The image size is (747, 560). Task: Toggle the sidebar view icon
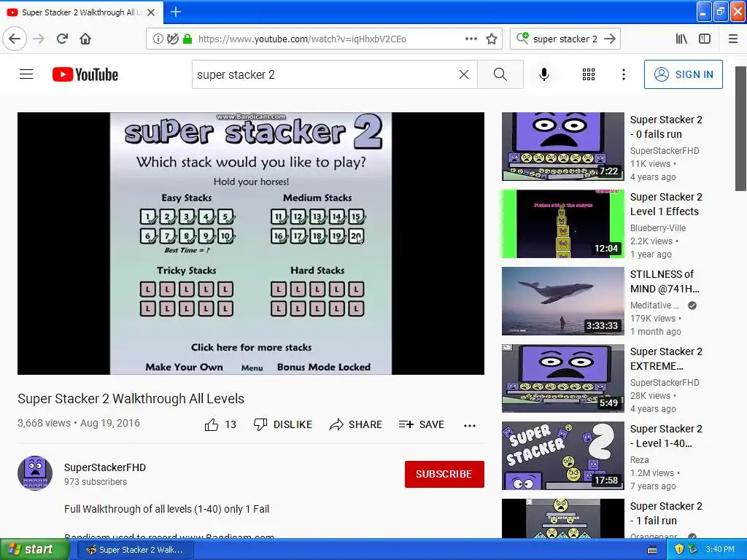point(705,39)
